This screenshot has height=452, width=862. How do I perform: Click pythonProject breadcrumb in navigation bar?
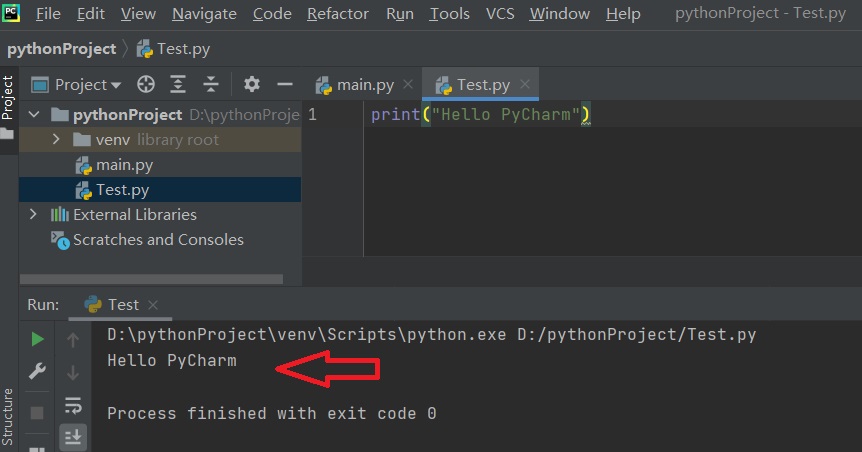pos(62,49)
